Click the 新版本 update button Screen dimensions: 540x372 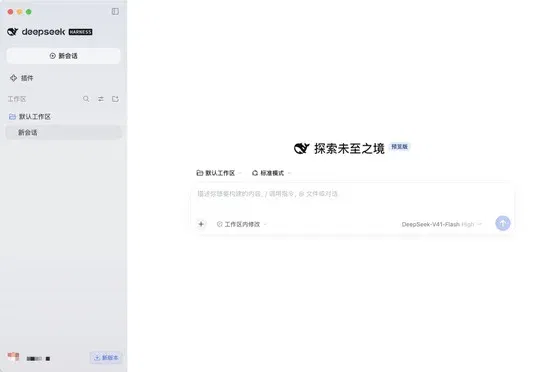click(x=106, y=358)
